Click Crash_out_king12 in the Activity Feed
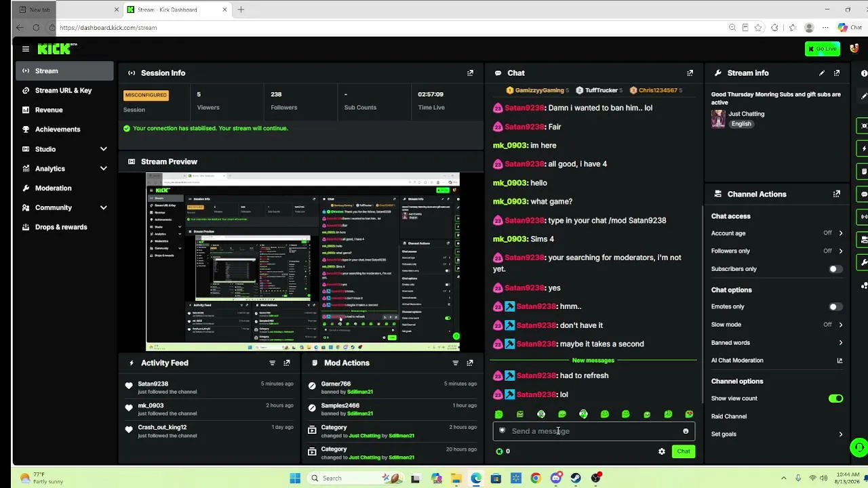Viewport: 868px width, 488px height. point(162,428)
